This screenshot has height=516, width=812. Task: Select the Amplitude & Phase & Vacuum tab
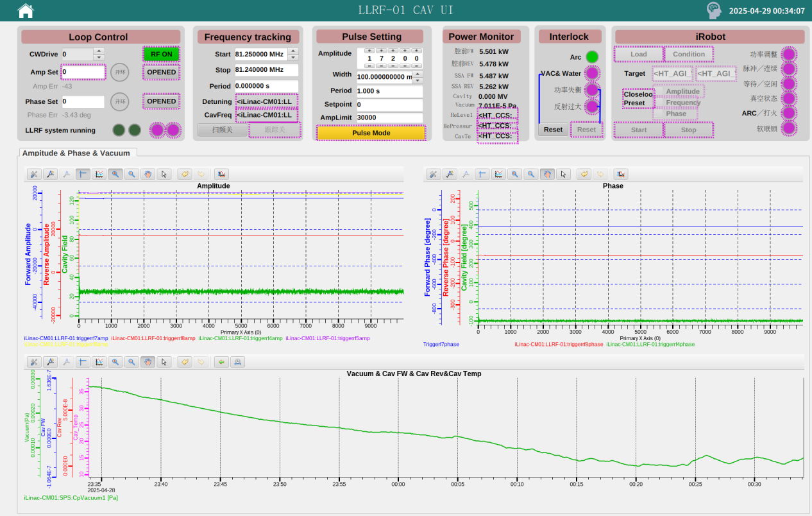click(x=76, y=153)
